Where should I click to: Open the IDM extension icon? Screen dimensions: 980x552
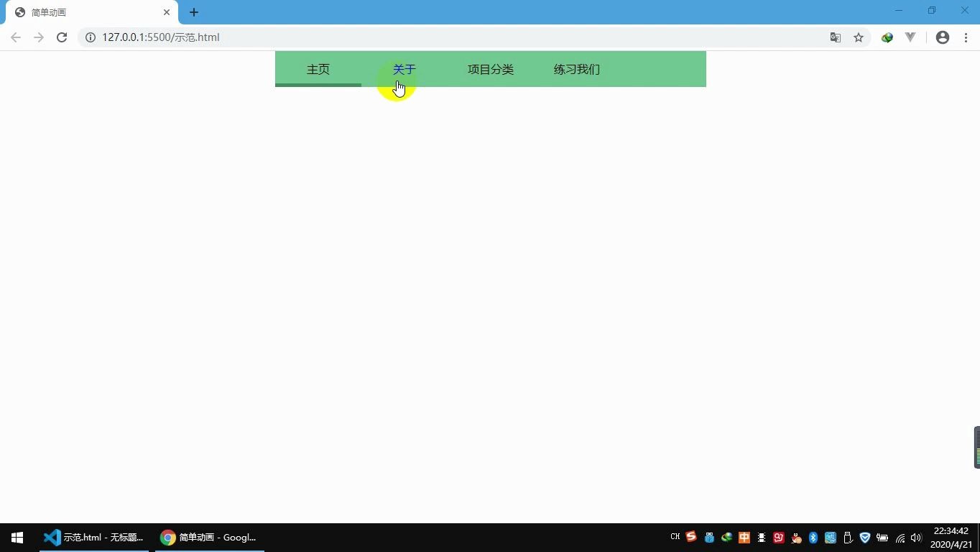[x=887, y=37]
